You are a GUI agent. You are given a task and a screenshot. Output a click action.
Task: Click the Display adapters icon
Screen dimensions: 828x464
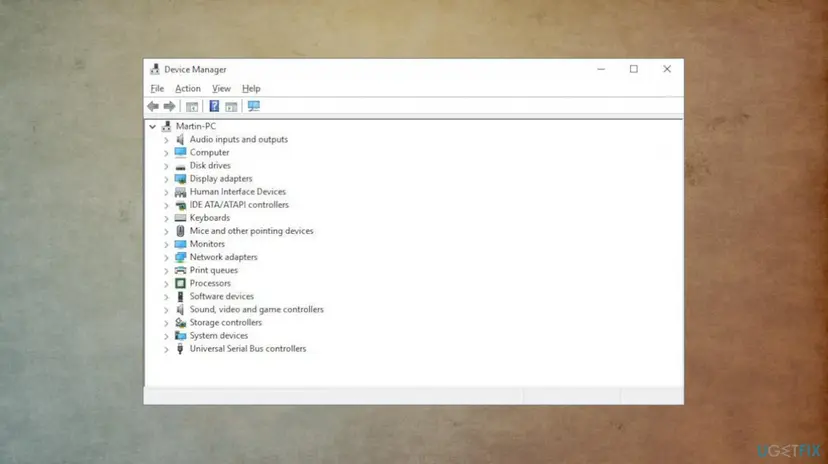pyautogui.click(x=181, y=179)
